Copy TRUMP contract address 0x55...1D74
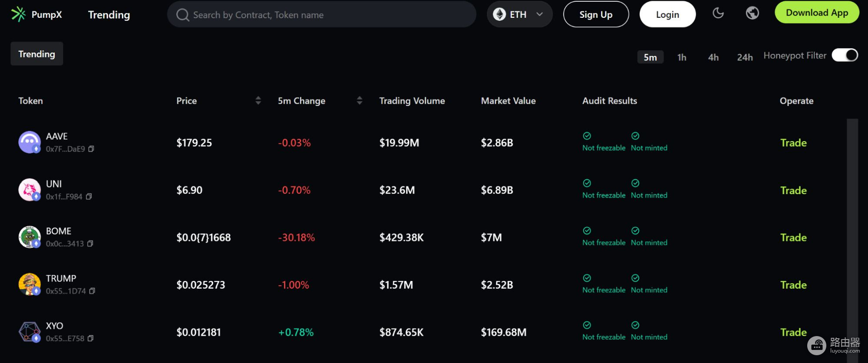The image size is (868, 363). tap(92, 291)
